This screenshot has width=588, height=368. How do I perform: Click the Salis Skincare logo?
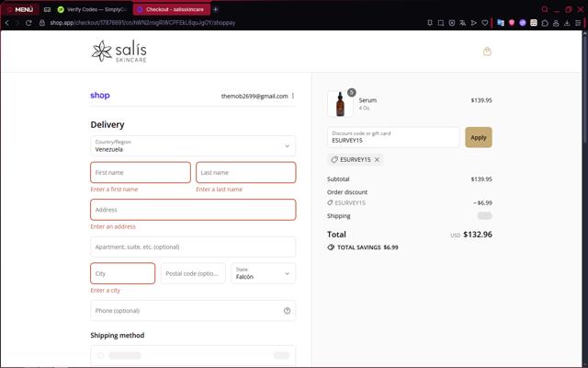click(x=119, y=52)
